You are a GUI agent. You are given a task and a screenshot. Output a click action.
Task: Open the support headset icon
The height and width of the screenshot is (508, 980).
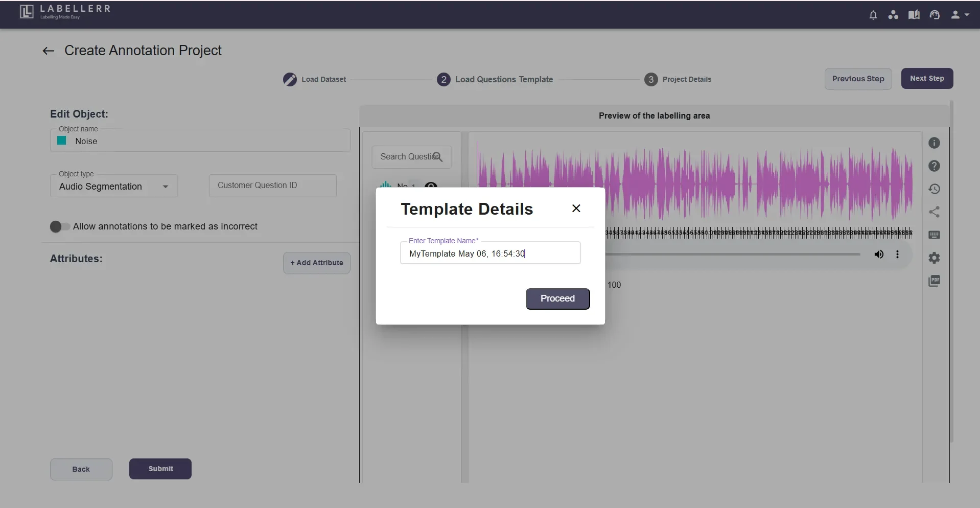click(935, 15)
